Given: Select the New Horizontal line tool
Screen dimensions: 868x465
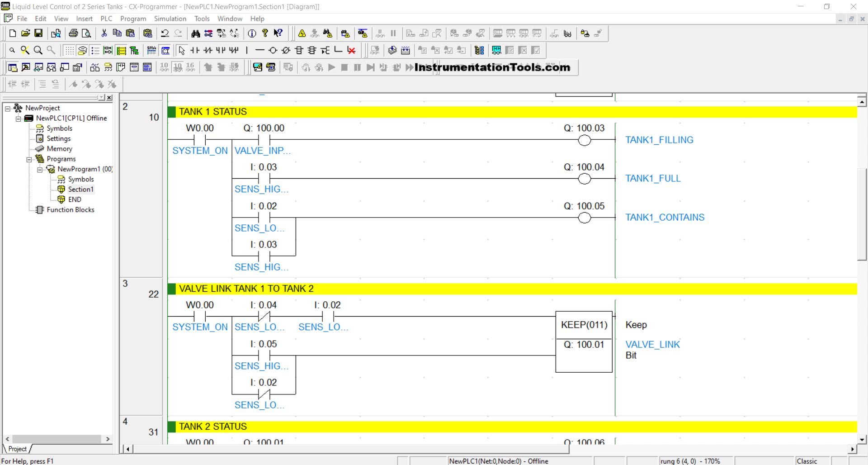Looking at the screenshot, I should pyautogui.click(x=259, y=50).
